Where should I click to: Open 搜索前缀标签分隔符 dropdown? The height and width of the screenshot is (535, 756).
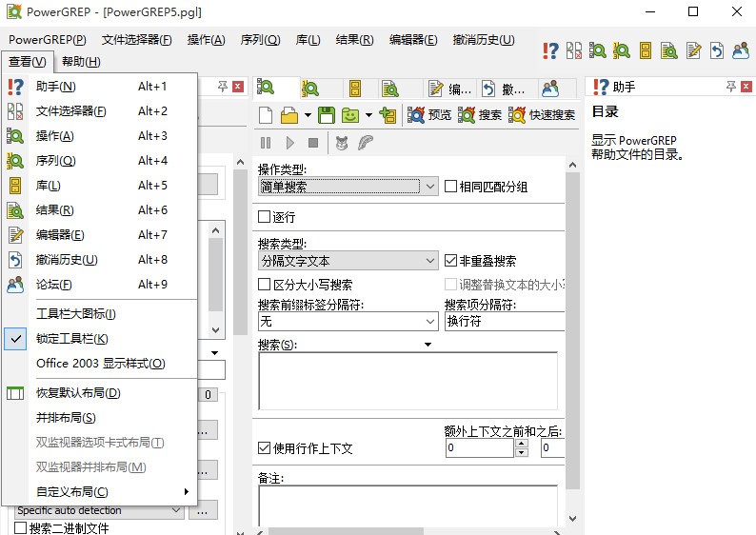pos(348,321)
